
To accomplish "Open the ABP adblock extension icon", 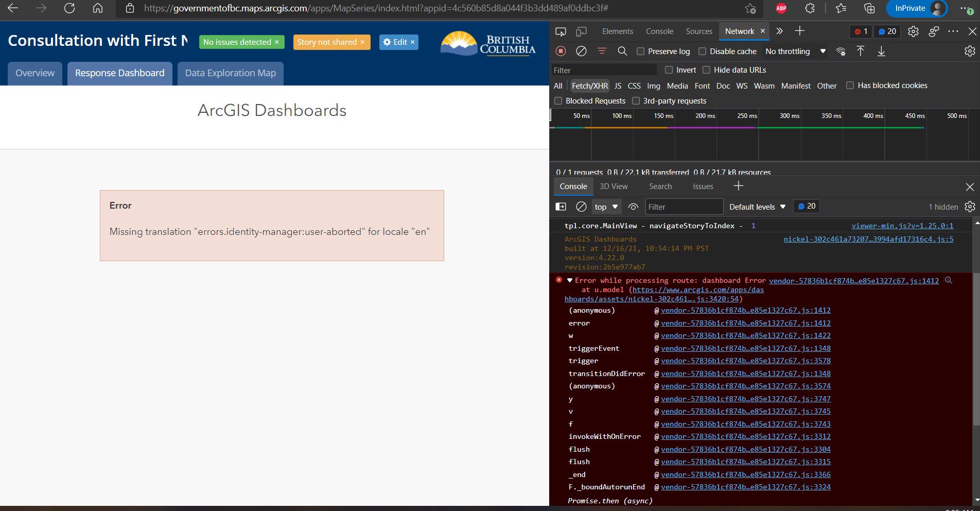I will [781, 8].
